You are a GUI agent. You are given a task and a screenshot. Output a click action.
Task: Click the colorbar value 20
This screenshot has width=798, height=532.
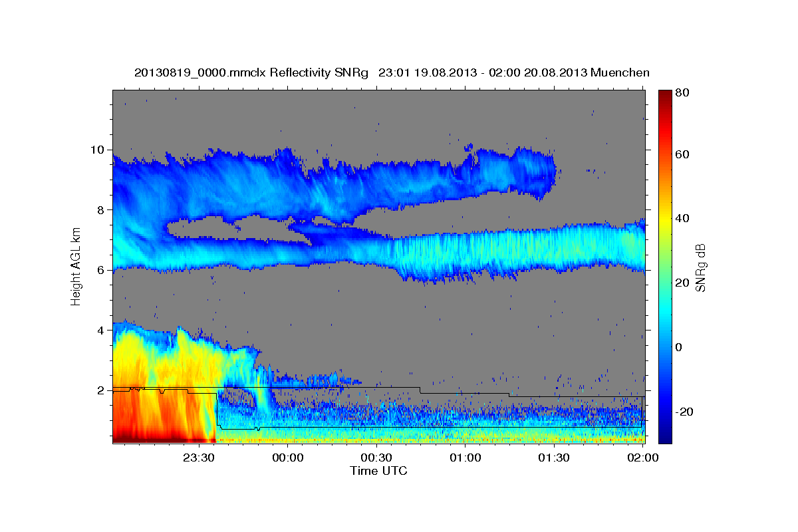(682, 283)
